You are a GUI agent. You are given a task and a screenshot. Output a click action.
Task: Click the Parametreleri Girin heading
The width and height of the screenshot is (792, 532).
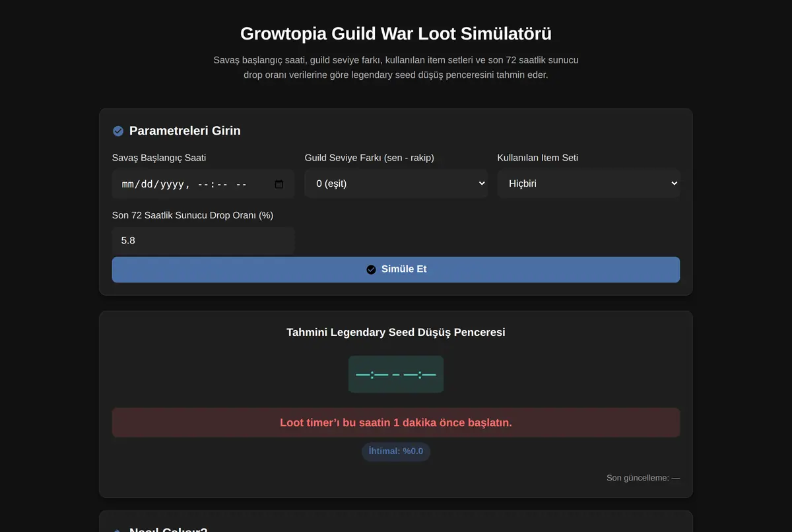click(185, 131)
